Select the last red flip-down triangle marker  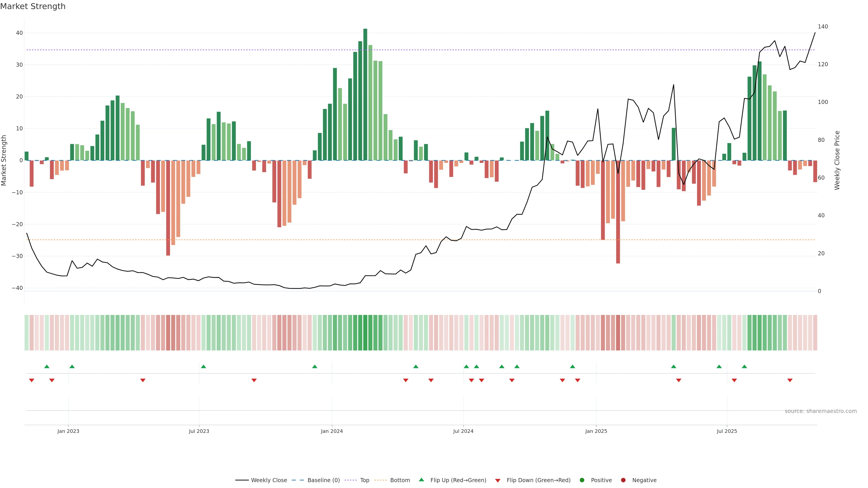[x=790, y=380]
